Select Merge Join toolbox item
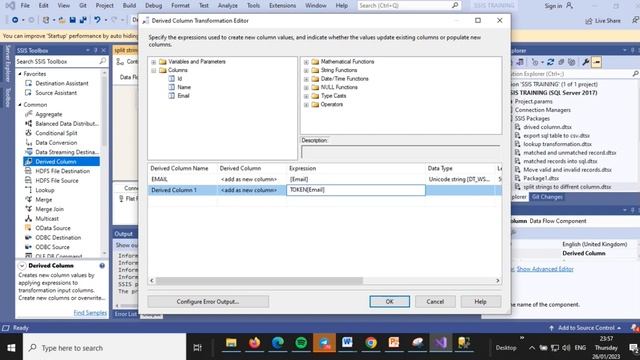This screenshot has height=360, width=640. [44, 209]
